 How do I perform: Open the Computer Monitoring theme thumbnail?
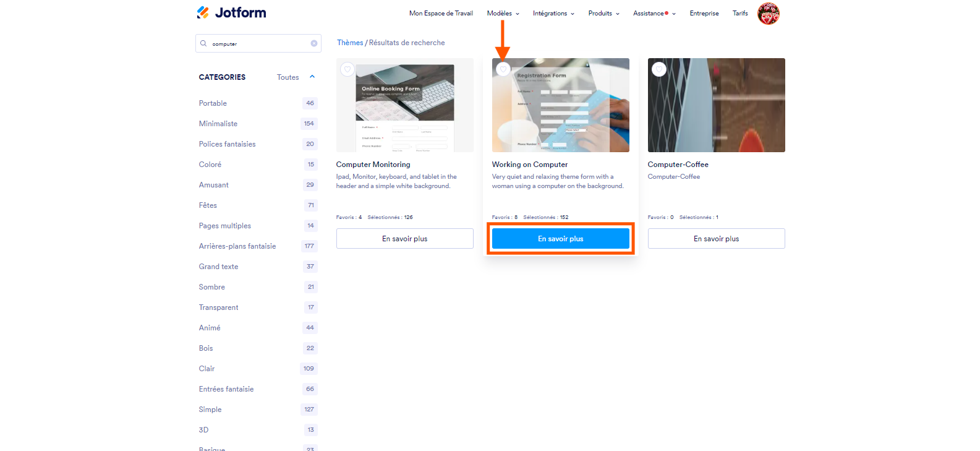(405, 105)
